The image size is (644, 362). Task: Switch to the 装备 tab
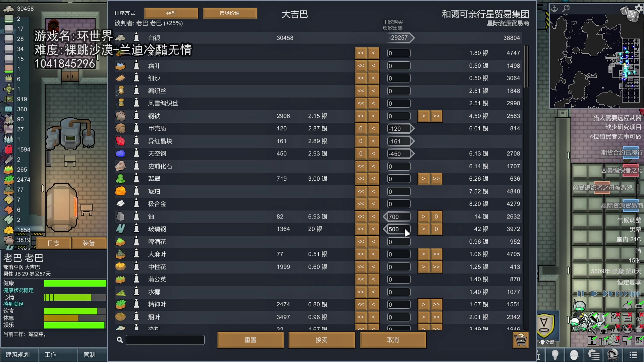coord(89,243)
